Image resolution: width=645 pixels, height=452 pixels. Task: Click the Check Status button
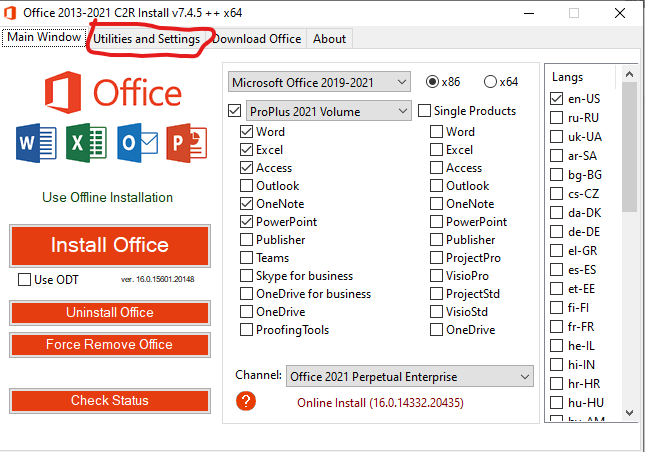point(110,400)
